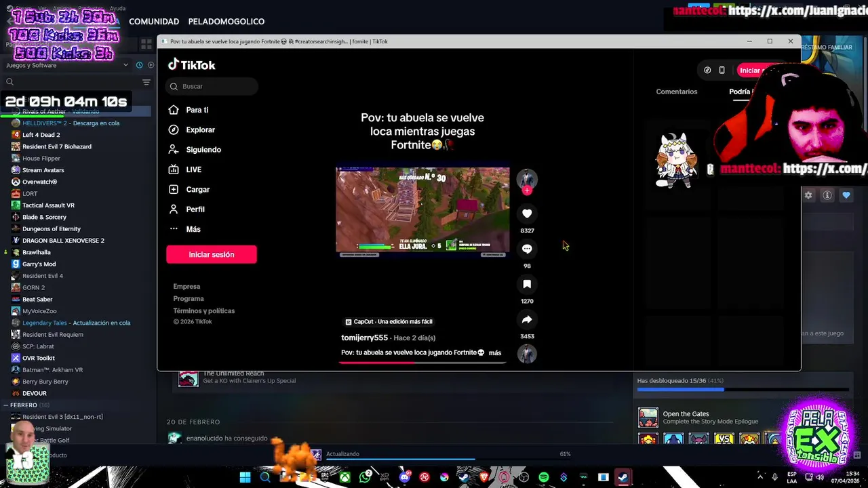Open the Programa footer link
This screenshot has height=488, width=868.
[189, 298]
